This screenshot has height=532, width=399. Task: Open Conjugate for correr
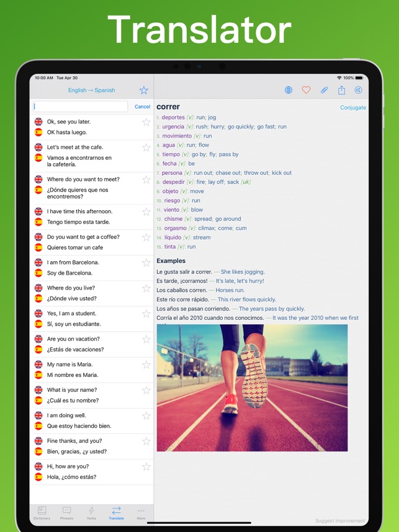[352, 107]
